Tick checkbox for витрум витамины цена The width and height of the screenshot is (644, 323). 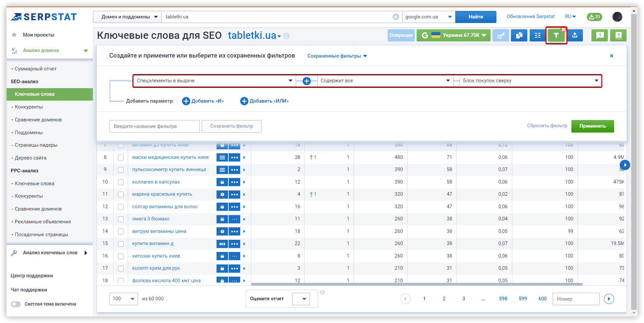click(121, 232)
